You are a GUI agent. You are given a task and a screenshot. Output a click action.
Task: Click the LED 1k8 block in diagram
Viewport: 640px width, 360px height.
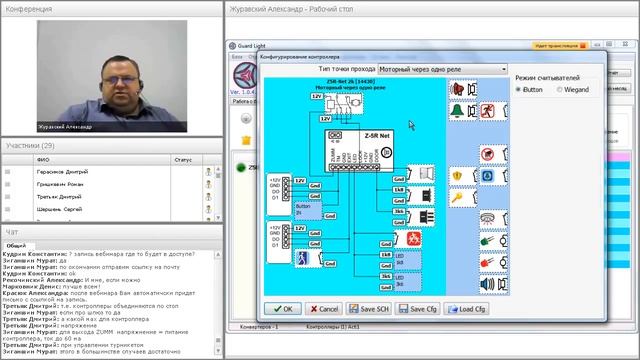coord(408,260)
